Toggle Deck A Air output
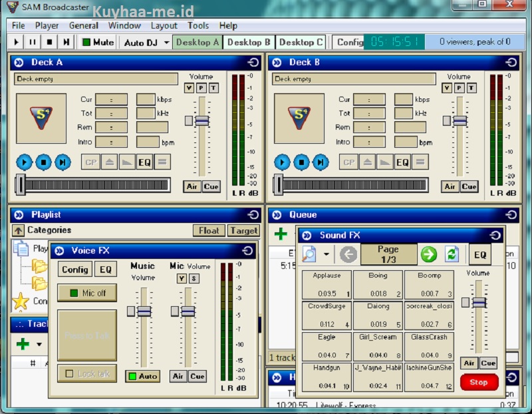The height and width of the screenshot is (414, 532). pyautogui.click(x=192, y=186)
